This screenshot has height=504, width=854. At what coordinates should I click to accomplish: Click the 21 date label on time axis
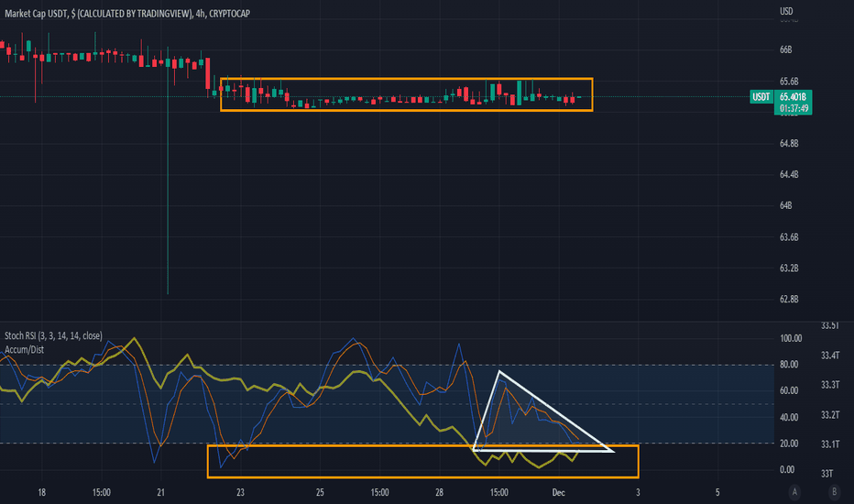160,493
